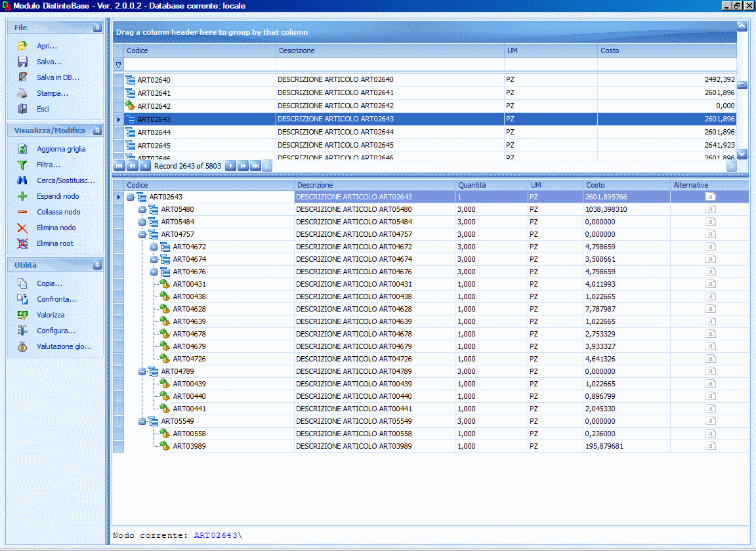This screenshot has height=551, width=756.
Task: Sort top grid by Costo column header
Action: [667, 51]
